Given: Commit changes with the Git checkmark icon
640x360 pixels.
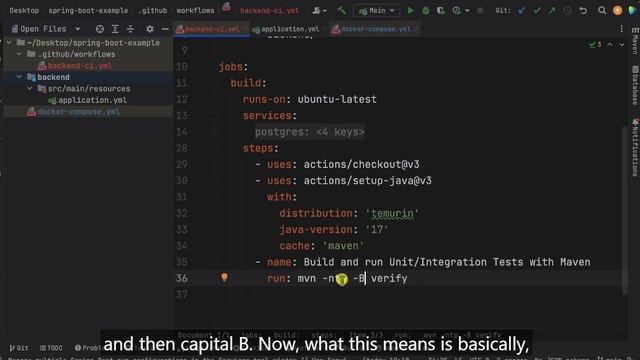Looking at the screenshot, I should click(x=537, y=11).
